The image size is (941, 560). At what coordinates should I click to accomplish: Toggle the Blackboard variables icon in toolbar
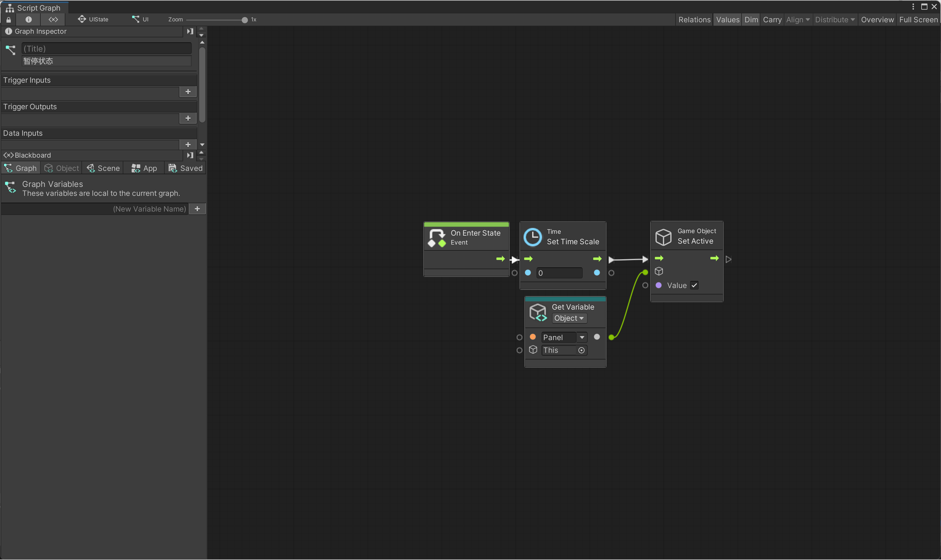pyautogui.click(x=53, y=20)
